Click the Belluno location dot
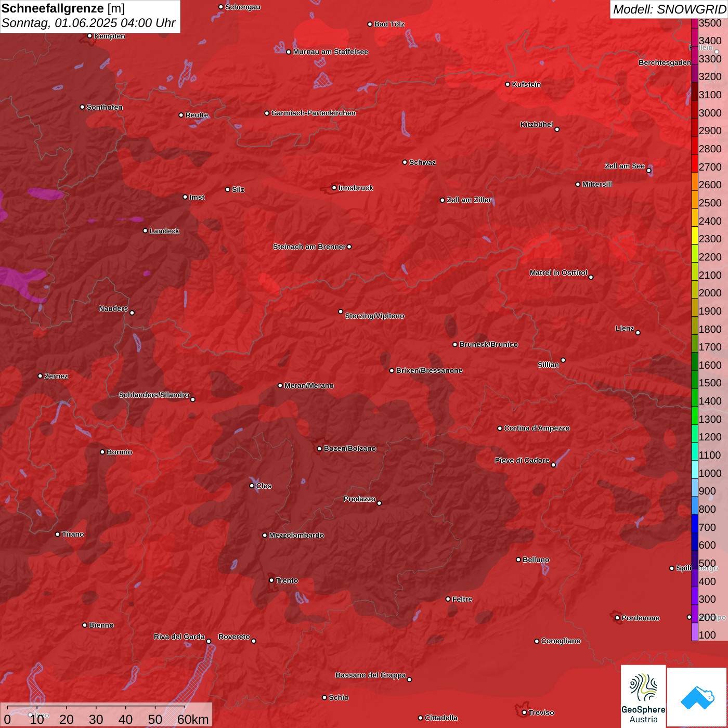 (x=518, y=560)
